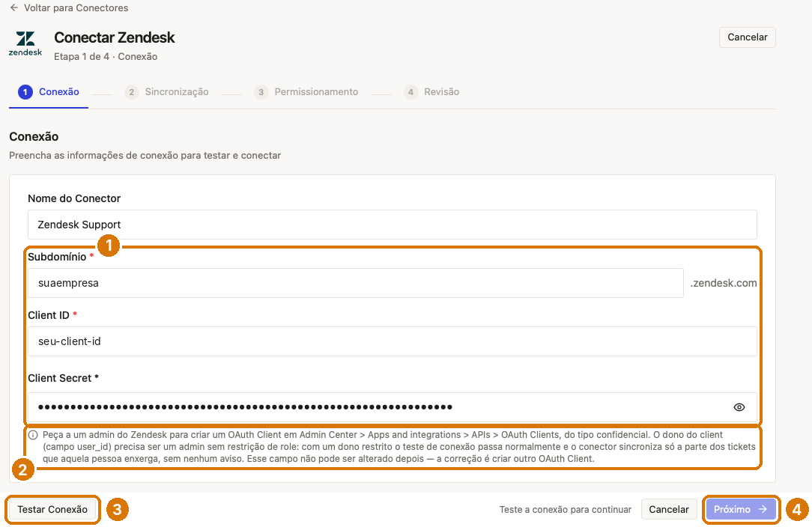Click the top-right Cancelar button

(748, 37)
